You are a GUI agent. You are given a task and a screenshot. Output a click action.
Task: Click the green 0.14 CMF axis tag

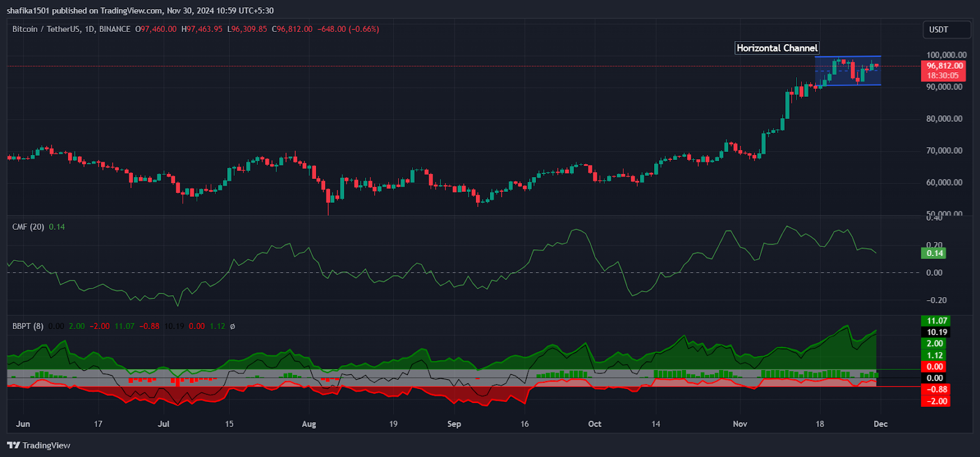tap(933, 253)
